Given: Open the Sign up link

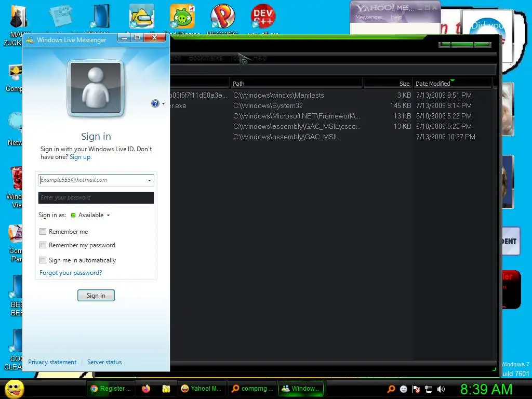Looking at the screenshot, I should (x=81, y=157).
